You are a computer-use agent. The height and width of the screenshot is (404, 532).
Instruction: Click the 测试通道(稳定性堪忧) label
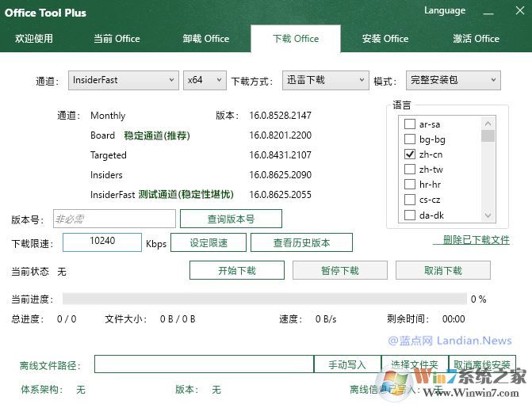coord(186,195)
